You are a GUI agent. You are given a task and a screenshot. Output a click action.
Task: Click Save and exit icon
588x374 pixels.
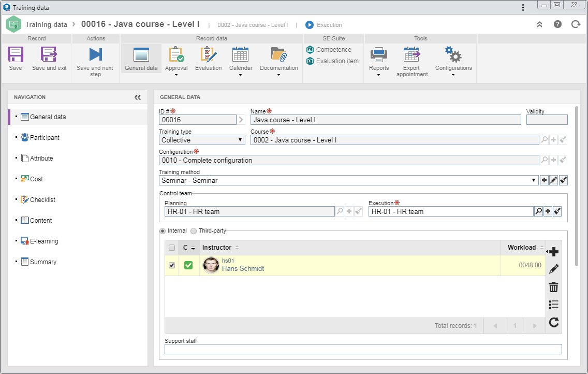click(49, 55)
